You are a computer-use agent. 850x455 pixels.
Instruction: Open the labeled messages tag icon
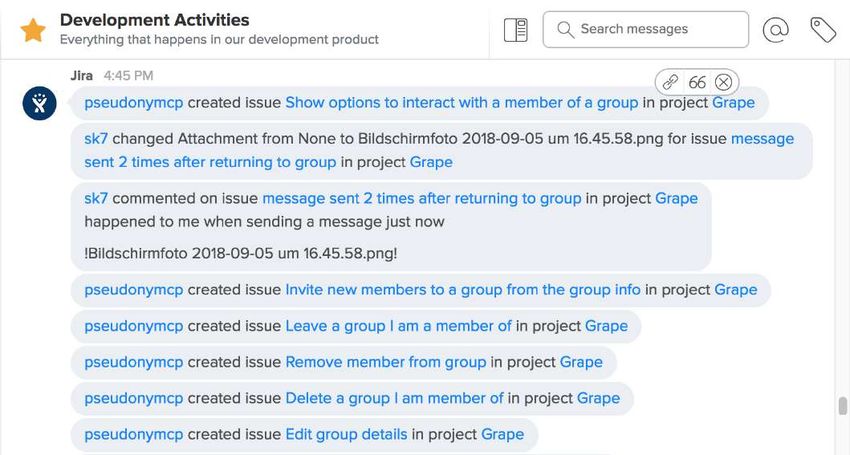[823, 29]
